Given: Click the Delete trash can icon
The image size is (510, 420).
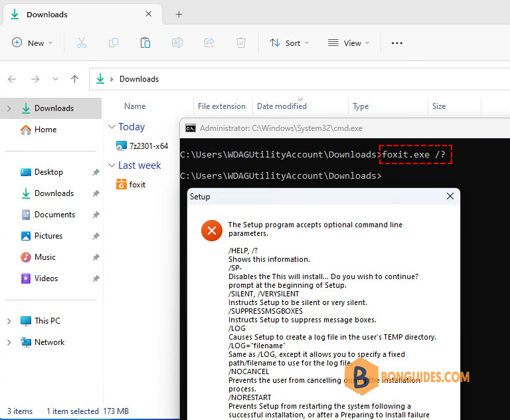Looking at the screenshot, I should [x=241, y=43].
